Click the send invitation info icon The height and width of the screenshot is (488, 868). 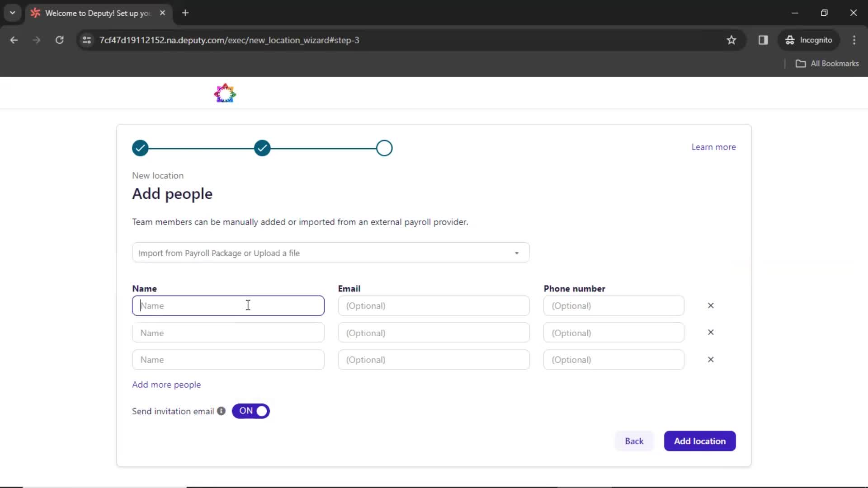coord(221,411)
